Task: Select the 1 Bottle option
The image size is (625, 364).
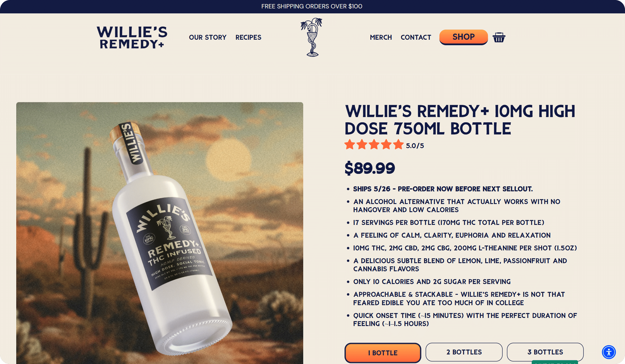Action: [383, 353]
